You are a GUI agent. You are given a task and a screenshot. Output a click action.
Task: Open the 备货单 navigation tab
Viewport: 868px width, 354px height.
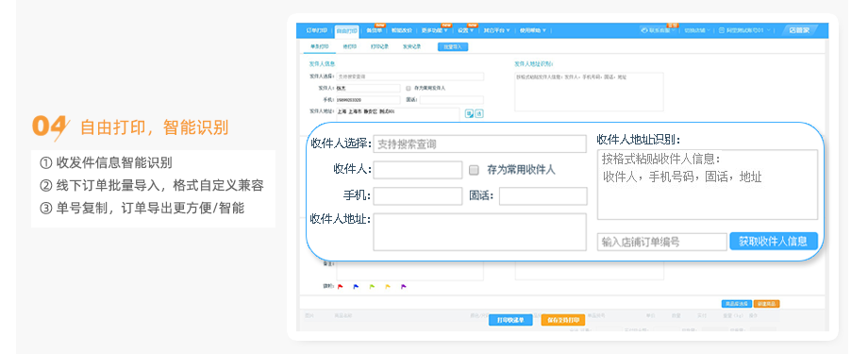[x=375, y=30]
